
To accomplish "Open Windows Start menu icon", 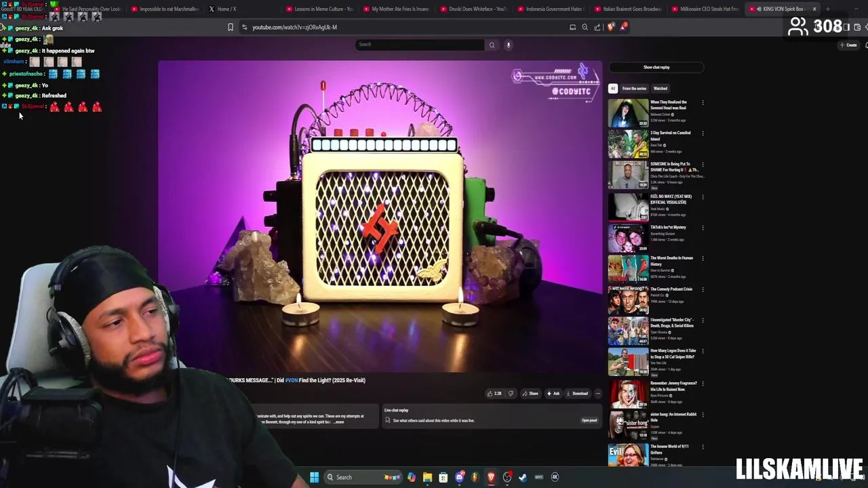I will (314, 477).
